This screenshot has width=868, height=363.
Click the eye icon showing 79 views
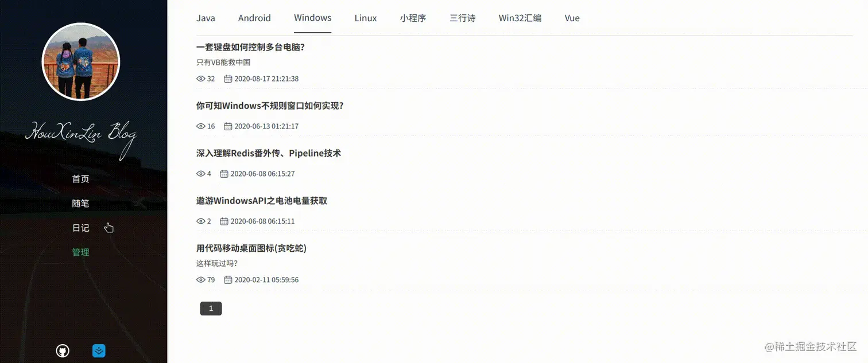(x=200, y=279)
